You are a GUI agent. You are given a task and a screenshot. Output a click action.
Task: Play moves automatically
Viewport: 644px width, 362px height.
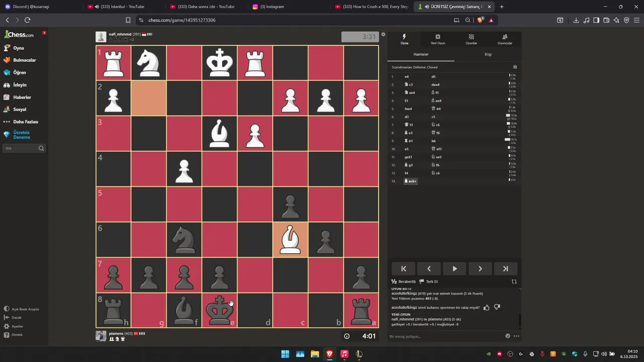[455, 268]
